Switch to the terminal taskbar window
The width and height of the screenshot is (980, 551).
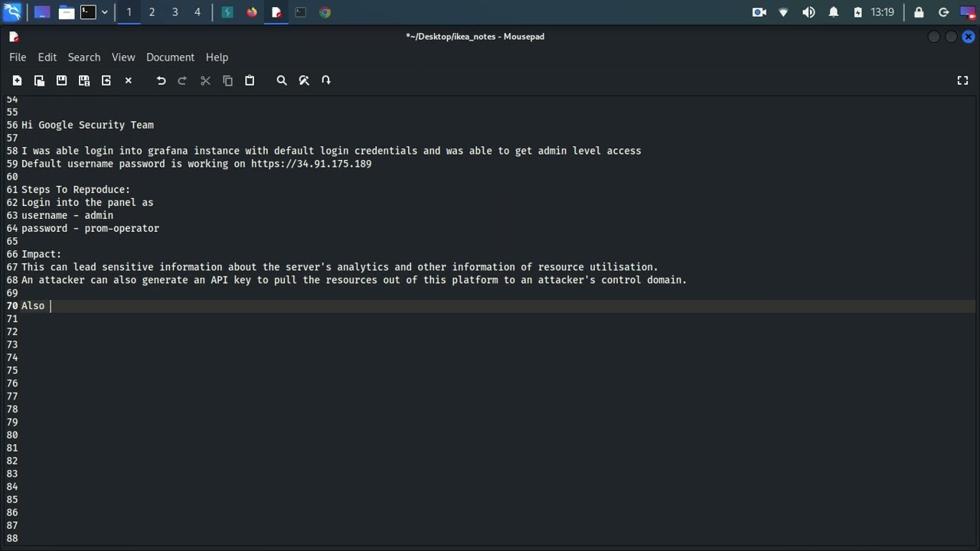click(301, 12)
